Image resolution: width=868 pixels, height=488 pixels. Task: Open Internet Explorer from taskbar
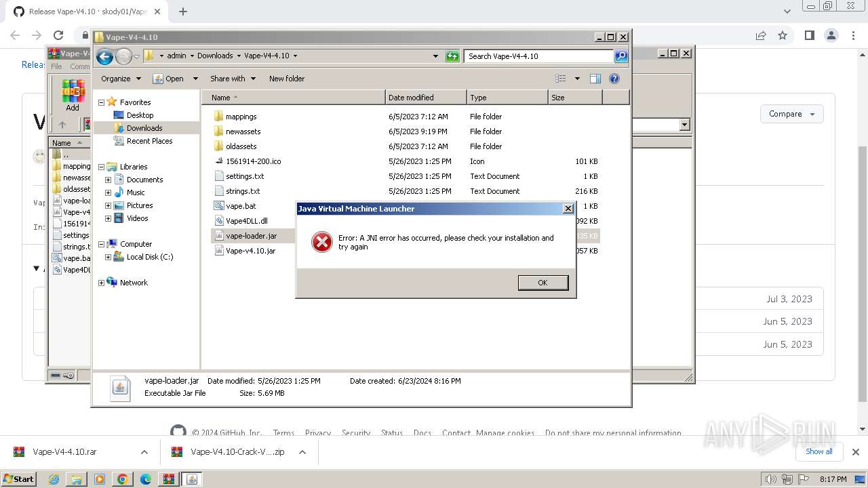click(x=54, y=479)
